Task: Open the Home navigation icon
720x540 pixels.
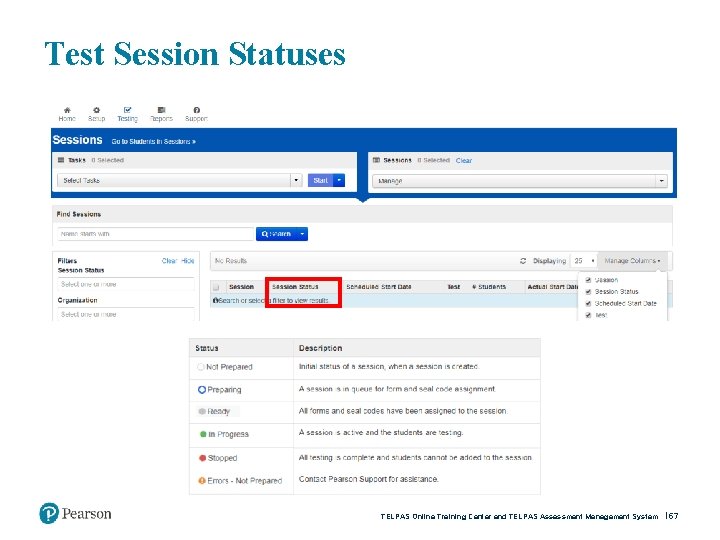Action: pyautogui.click(x=67, y=114)
